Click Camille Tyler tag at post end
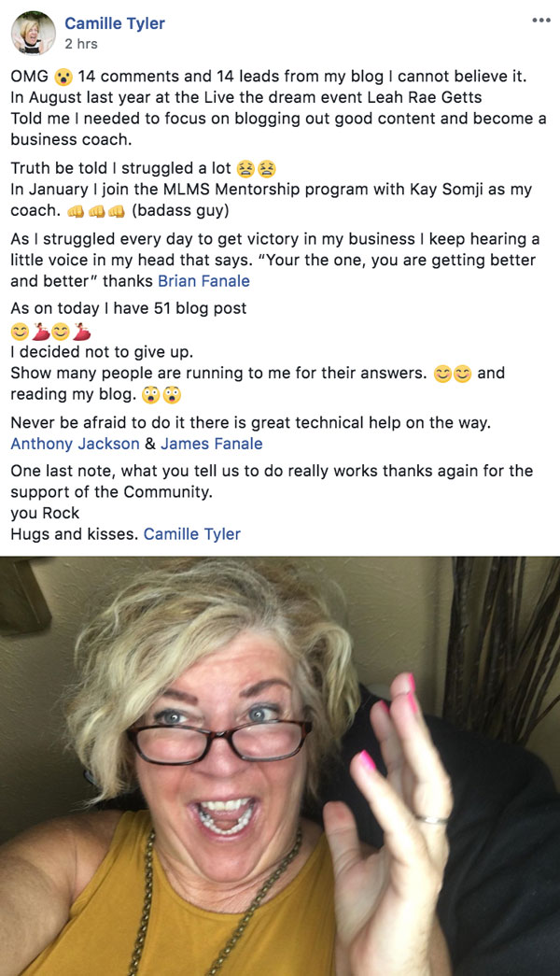This screenshot has height=976, width=560. (x=192, y=534)
